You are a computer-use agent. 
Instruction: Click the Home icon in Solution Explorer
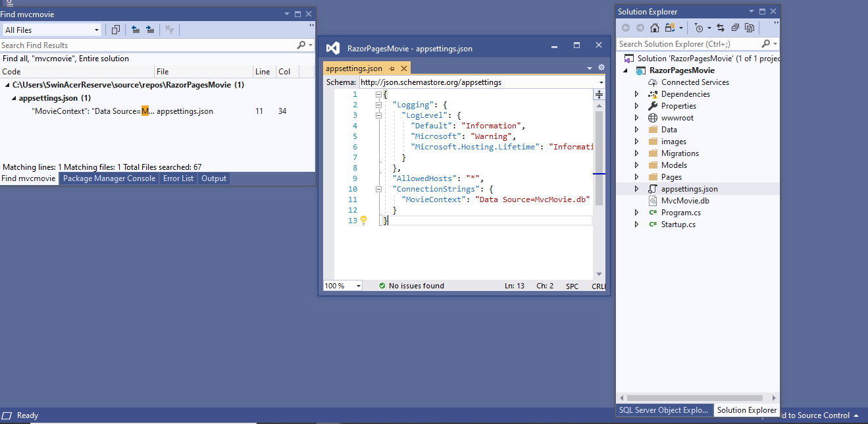(x=655, y=27)
